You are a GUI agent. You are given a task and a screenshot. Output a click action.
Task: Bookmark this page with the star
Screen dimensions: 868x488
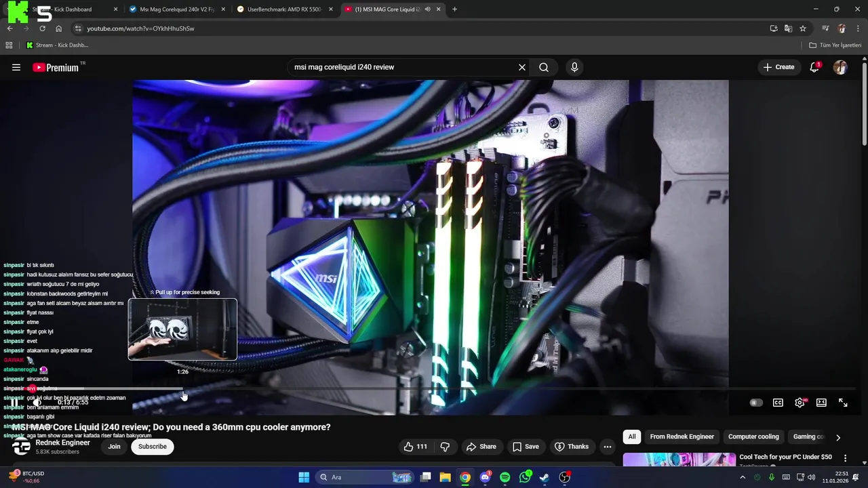[803, 28]
